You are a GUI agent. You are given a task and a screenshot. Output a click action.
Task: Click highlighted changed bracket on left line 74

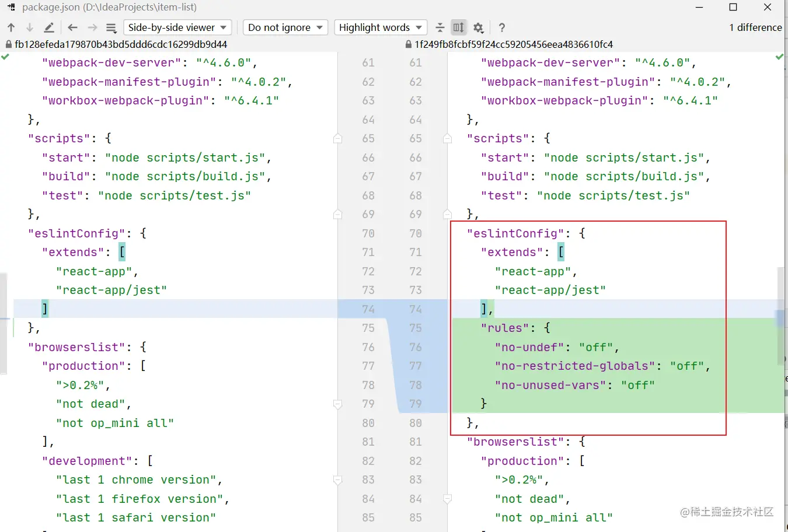[45, 309]
